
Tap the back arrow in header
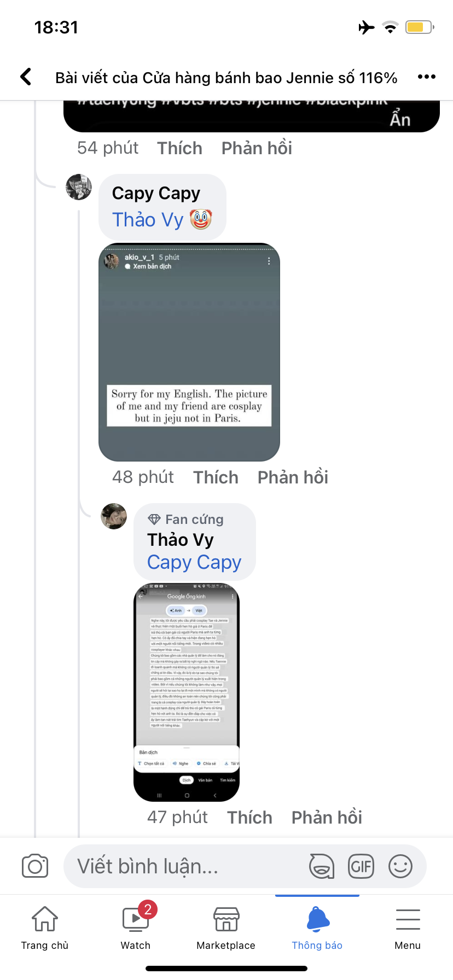(26, 77)
